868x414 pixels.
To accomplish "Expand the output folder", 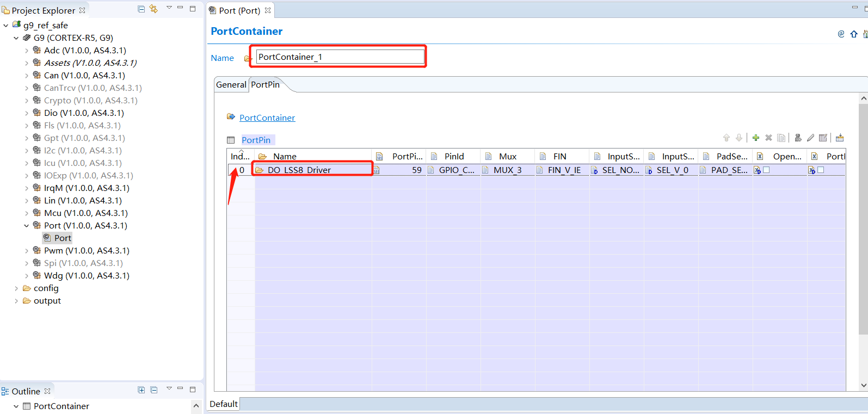I will click(x=16, y=300).
